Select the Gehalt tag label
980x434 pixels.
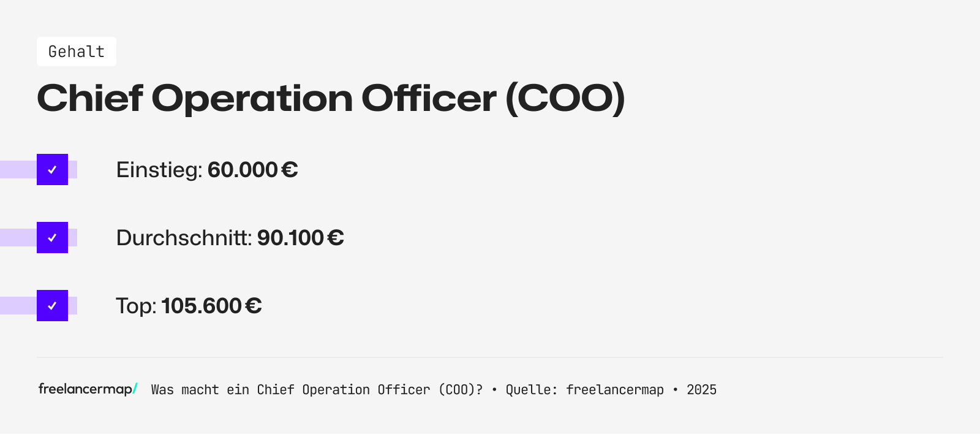77,51
